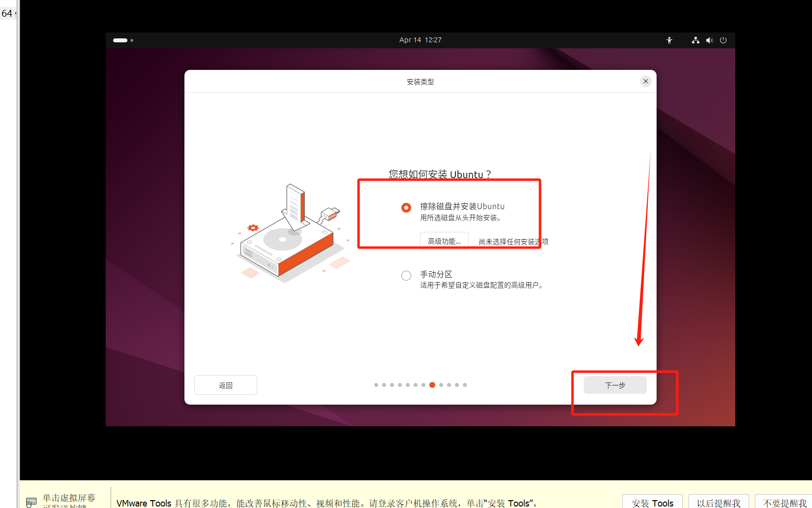
Task: Click Remind me later (以后提醒我) in VMware bar
Action: click(719, 502)
